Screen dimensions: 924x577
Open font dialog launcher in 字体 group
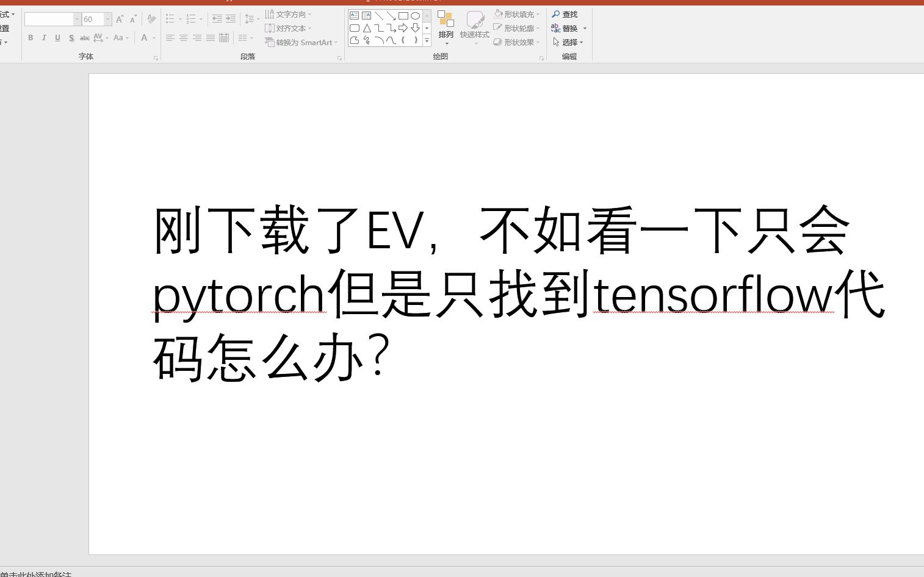click(156, 58)
